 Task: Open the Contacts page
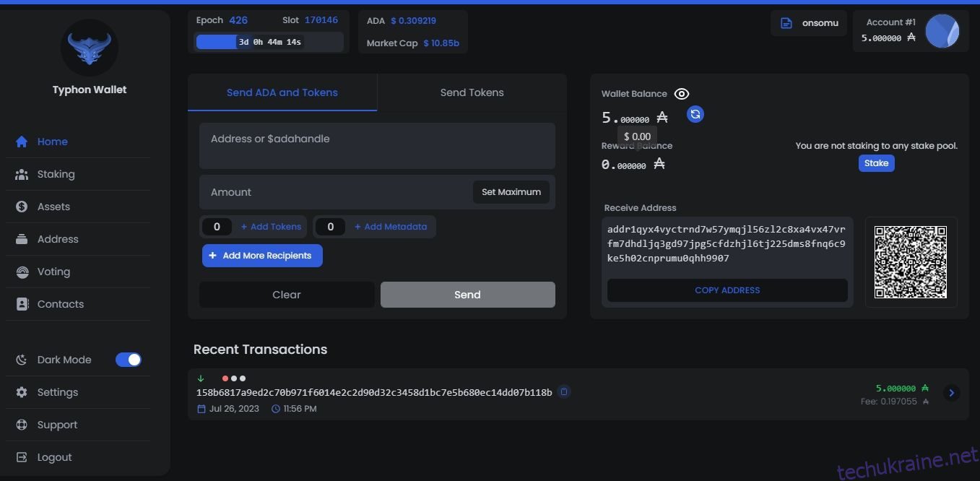coord(61,304)
